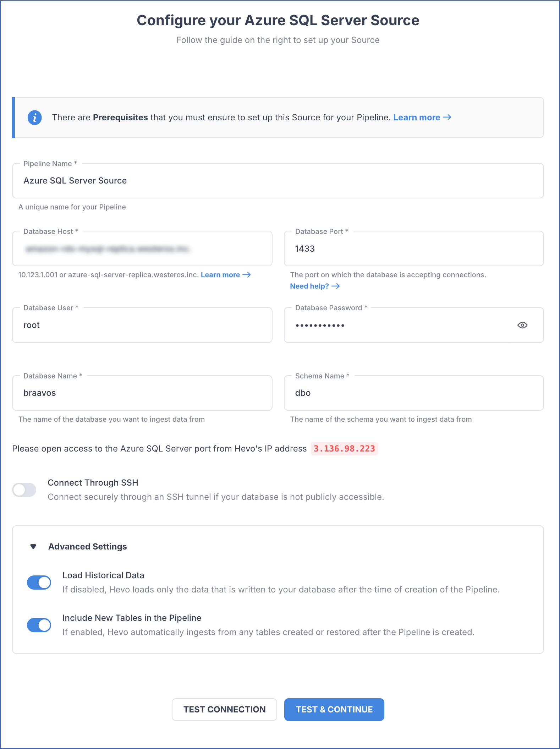Viewport: 560px width, 749px height.
Task: Click the Database User field
Action: 142,325
